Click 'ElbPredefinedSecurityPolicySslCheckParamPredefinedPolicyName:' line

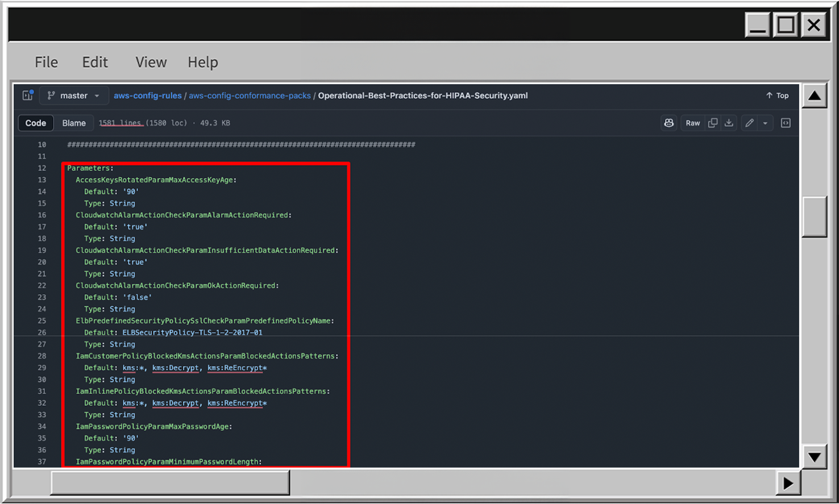coord(205,321)
